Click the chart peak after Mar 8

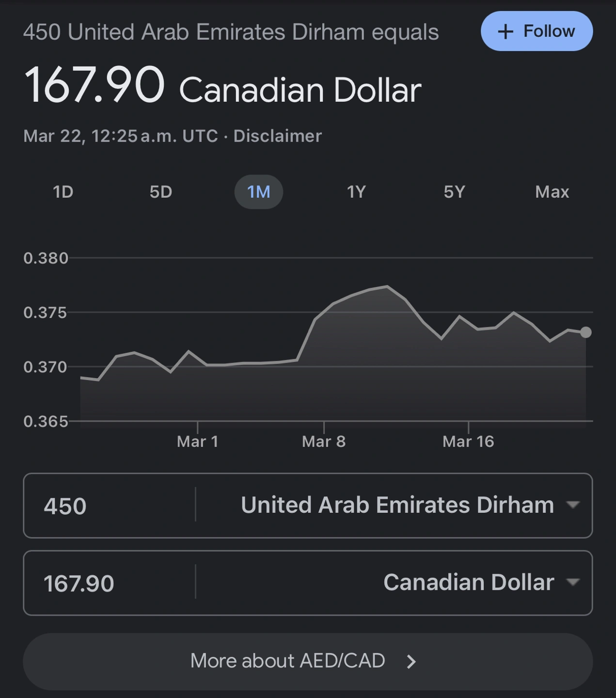pos(387,286)
